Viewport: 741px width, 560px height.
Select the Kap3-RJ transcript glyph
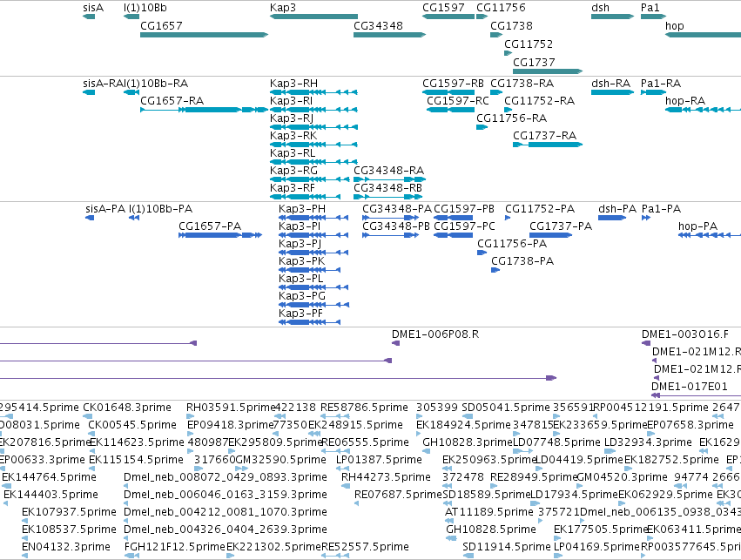click(313, 127)
